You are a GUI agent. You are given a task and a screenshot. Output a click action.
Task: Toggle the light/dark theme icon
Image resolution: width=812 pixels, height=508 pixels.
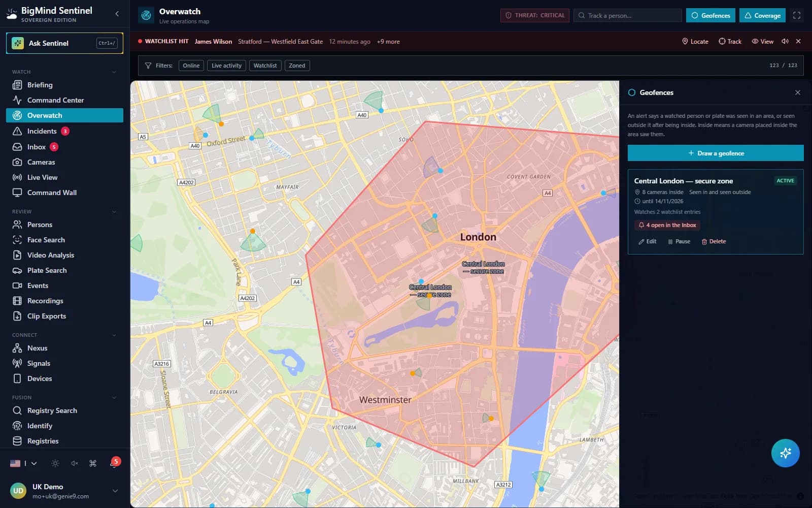(x=55, y=463)
